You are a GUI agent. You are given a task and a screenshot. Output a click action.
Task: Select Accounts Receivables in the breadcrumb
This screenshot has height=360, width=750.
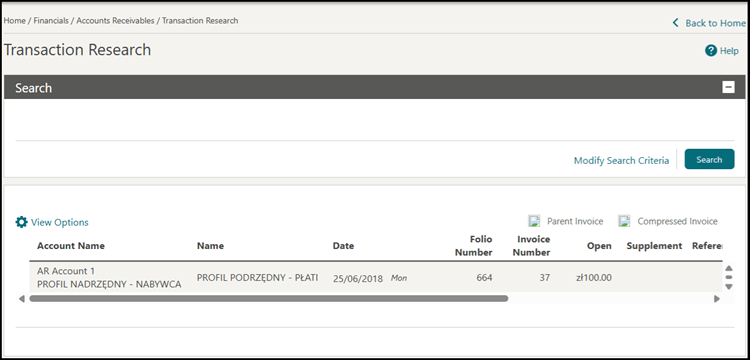click(115, 21)
